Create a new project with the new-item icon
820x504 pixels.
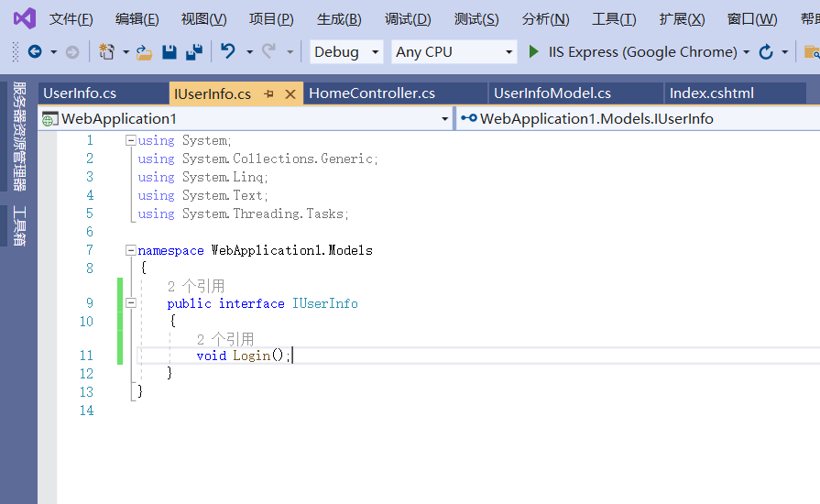107,51
